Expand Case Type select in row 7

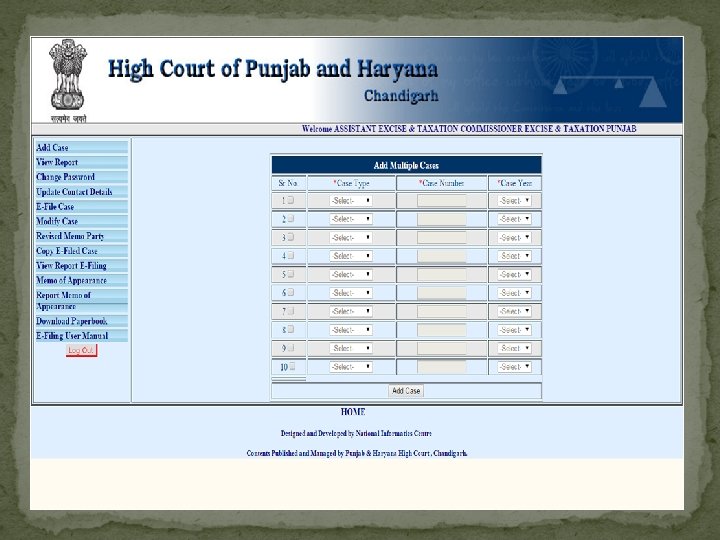[x=351, y=311]
